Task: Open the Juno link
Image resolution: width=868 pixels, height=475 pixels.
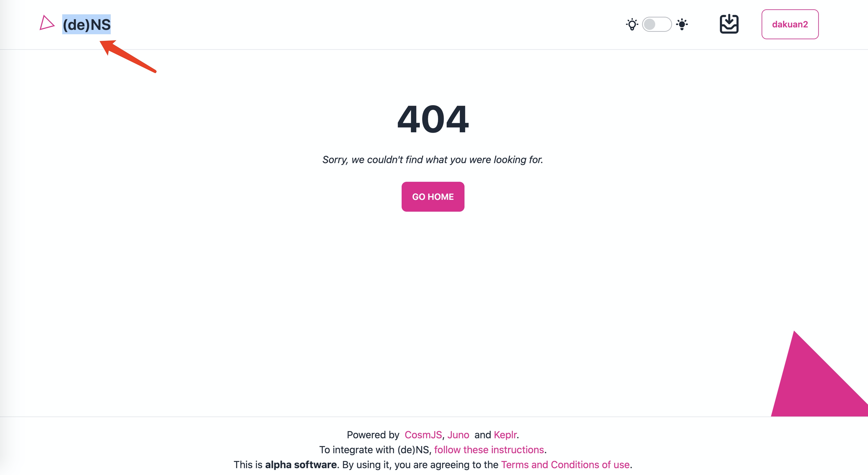Action: pos(458,435)
